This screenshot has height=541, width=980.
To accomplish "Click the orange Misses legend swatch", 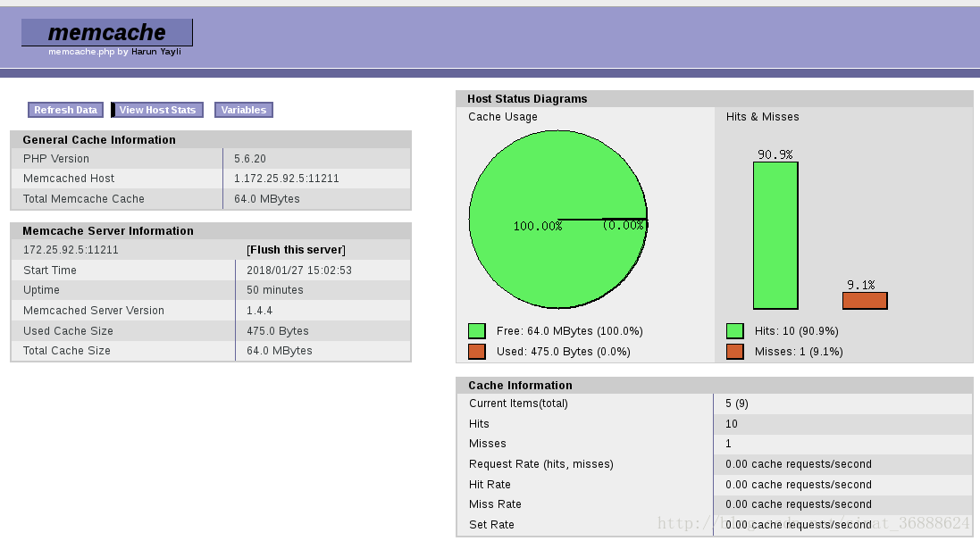I will (735, 352).
